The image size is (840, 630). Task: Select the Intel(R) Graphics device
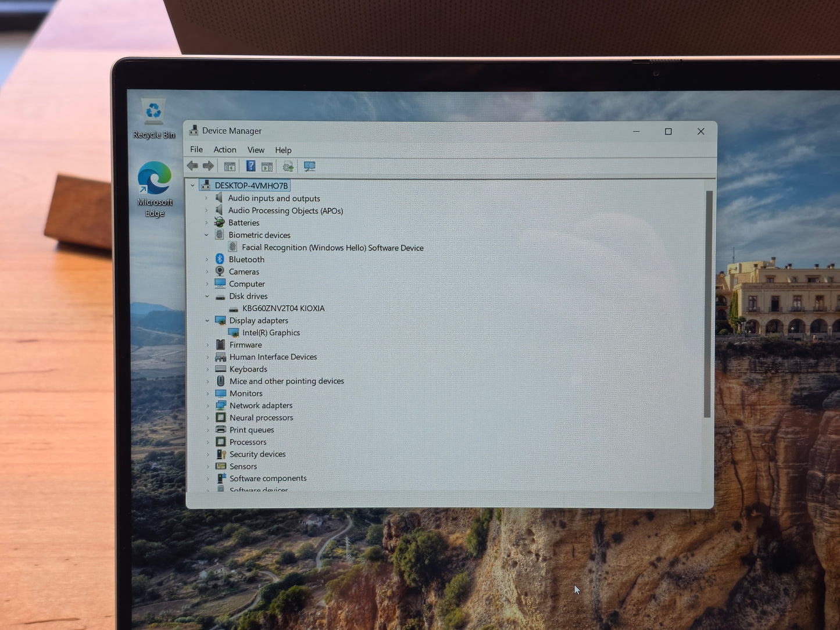pos(271,333)
